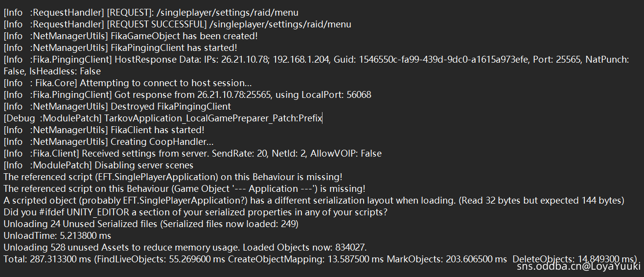Select the 'Destroyed FikaPingingClient' log line
Screen dimensions: 644x277
117,107
